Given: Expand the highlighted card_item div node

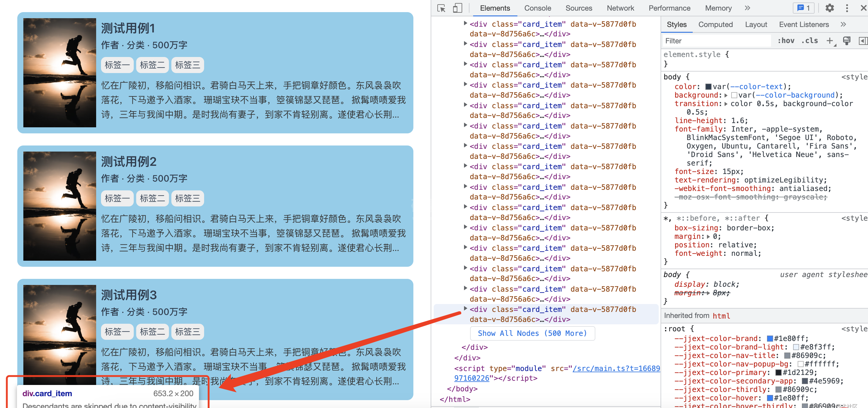Looking at the screenshot, I should click(465, 309).
